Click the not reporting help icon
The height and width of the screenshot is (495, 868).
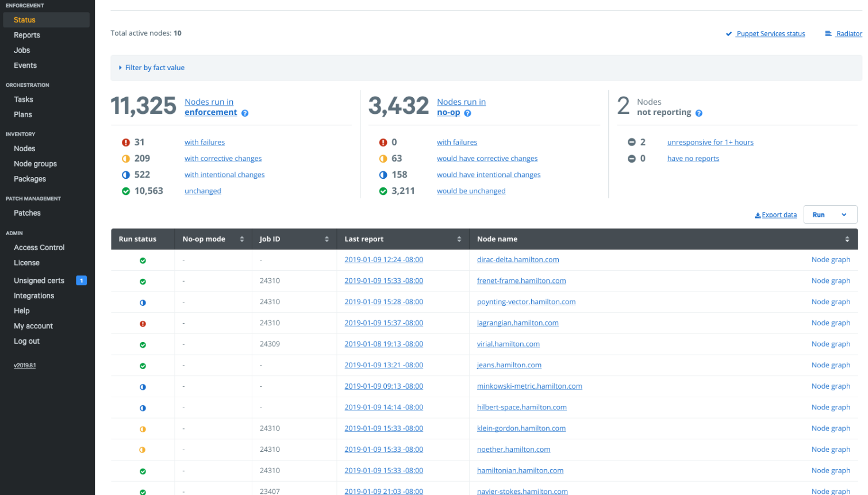[x=699, y=113]
